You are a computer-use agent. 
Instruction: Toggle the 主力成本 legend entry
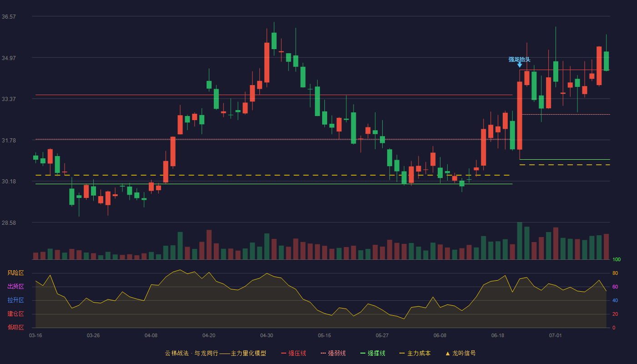(x=415, y=353)
